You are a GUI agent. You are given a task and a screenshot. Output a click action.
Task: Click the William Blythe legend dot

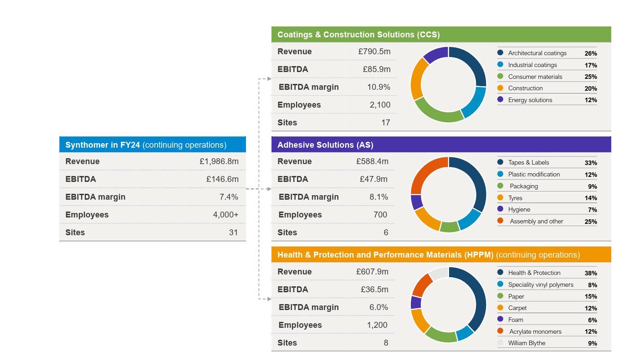click(500, 343)
